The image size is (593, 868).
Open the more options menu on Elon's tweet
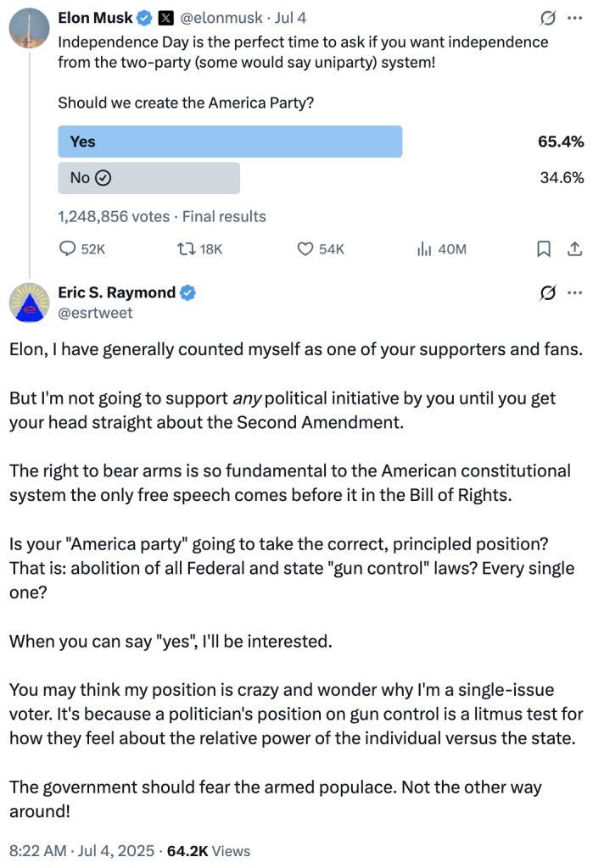(x=574, y=17)
